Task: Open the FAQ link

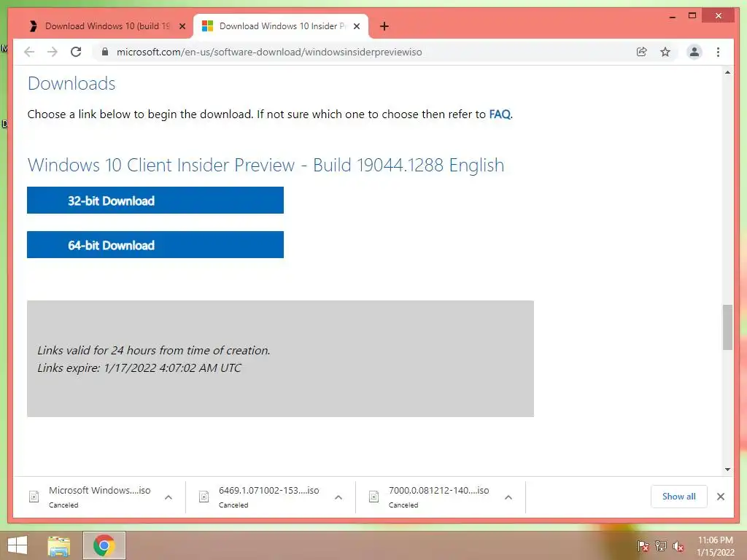Action: 500,114
